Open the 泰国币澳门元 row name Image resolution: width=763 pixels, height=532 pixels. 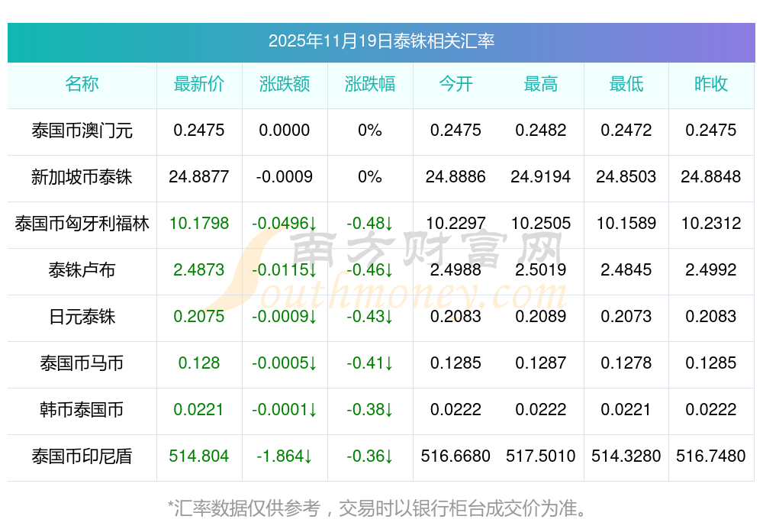[82, 131]
